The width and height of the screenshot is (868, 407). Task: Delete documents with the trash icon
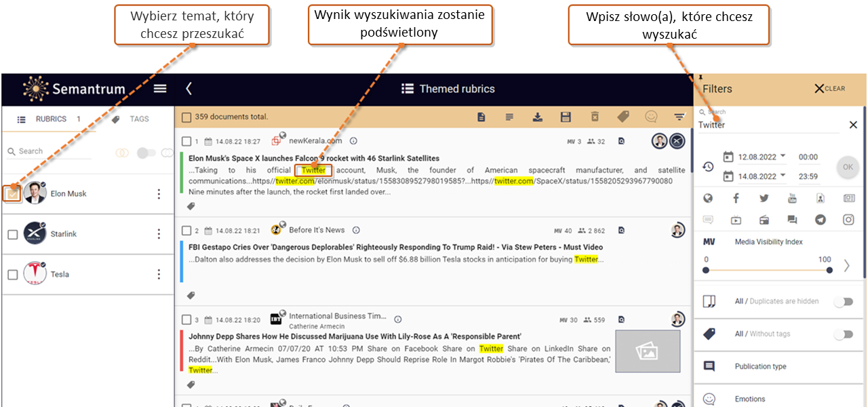594,117
